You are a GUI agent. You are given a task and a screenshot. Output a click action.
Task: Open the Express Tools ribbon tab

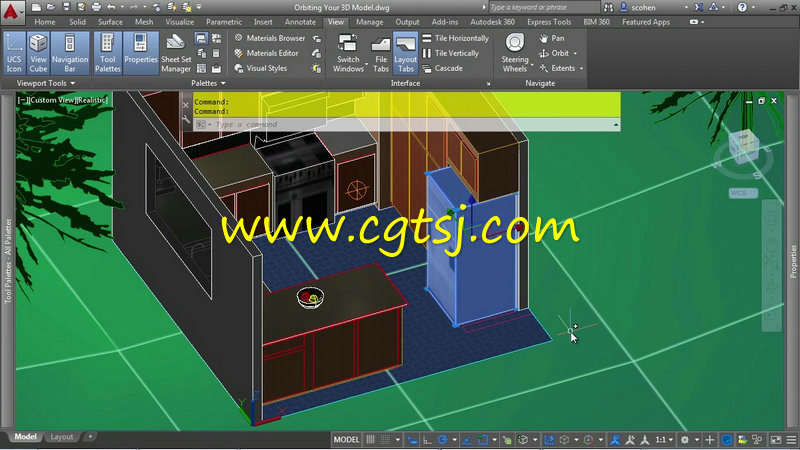(x=549, y=22)
